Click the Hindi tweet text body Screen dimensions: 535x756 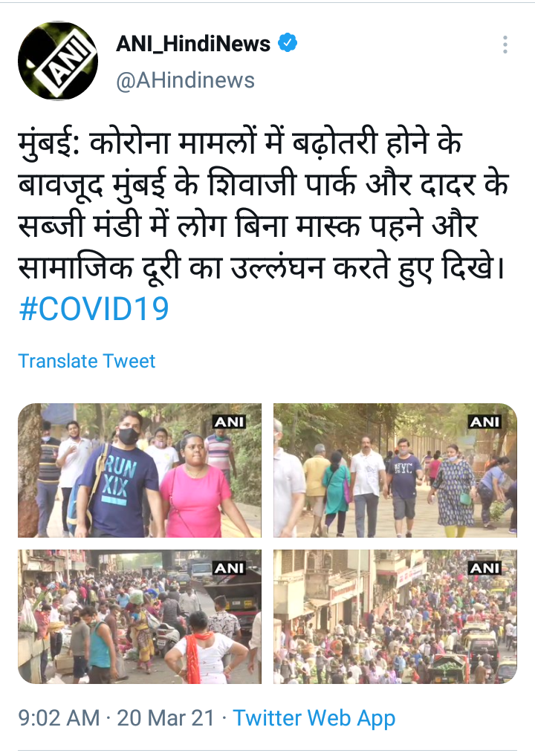[x=263, y=205]
